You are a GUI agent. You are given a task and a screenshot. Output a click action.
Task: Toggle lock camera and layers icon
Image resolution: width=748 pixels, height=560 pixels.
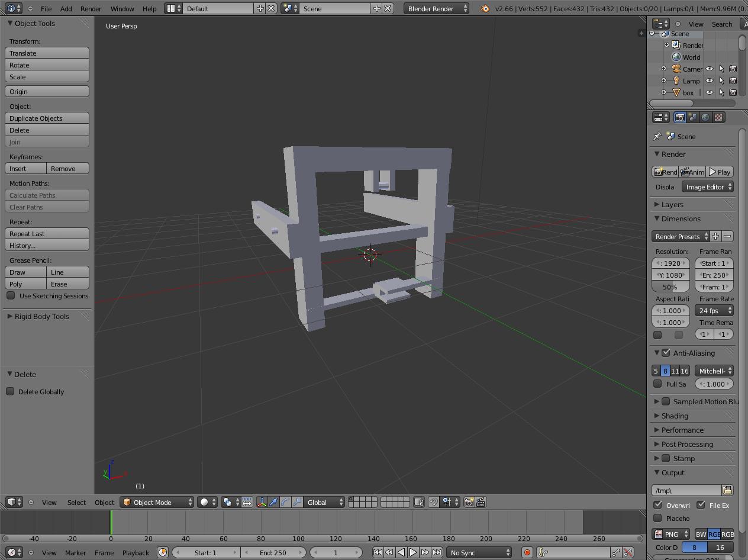418,502
